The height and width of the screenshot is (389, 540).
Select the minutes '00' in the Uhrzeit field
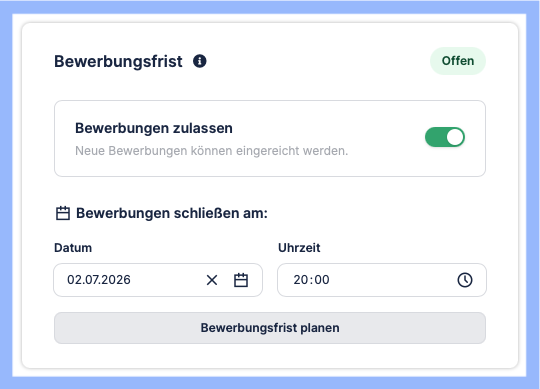pyautogui.click(x=322, y=280)
